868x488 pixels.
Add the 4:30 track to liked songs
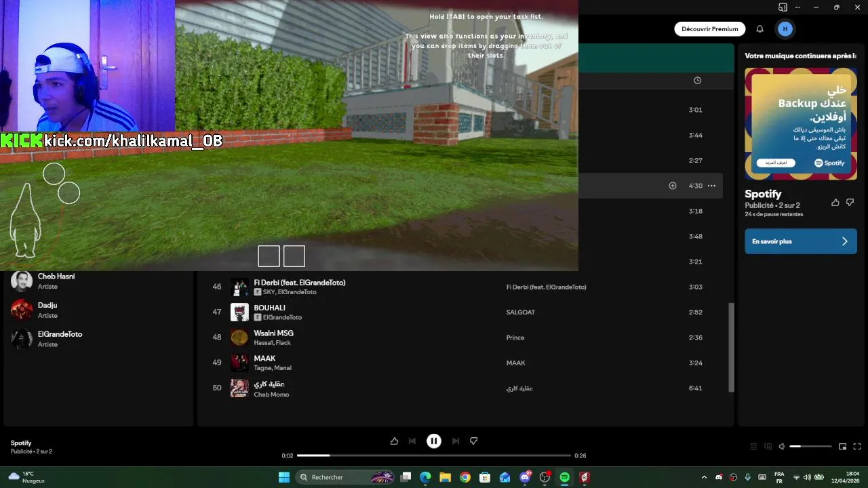[673, 186]
